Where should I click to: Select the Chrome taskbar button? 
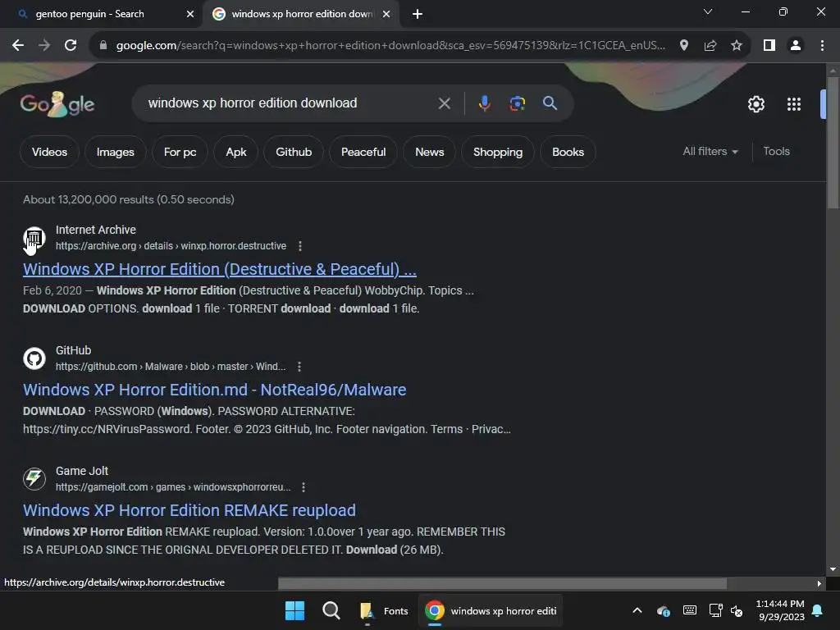(x=491, y=610)
